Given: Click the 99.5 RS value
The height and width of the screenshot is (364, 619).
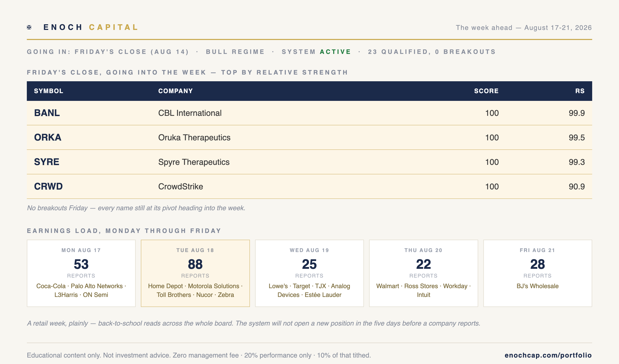Looking at the screenshot, I should [x=577, y=137].
